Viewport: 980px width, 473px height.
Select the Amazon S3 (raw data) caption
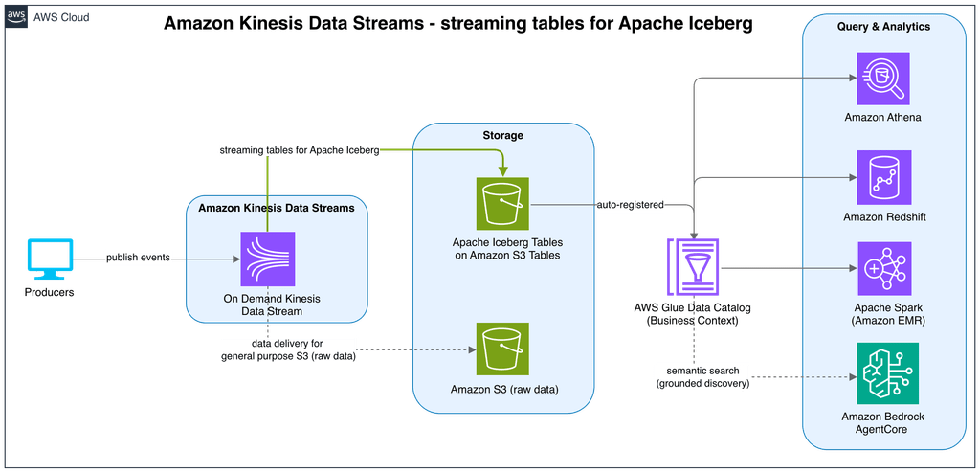(503, 390)
